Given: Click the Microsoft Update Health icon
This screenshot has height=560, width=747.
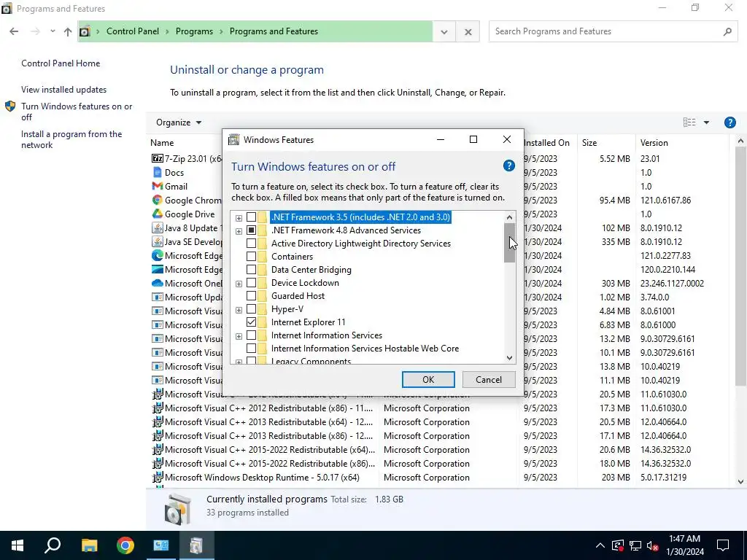Looking at the screenshot, I should [x=158, y=297].
